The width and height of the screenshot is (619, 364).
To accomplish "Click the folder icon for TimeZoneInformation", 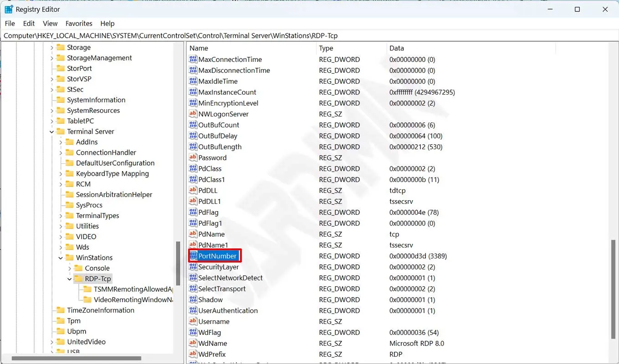I will tap(60, 310).
